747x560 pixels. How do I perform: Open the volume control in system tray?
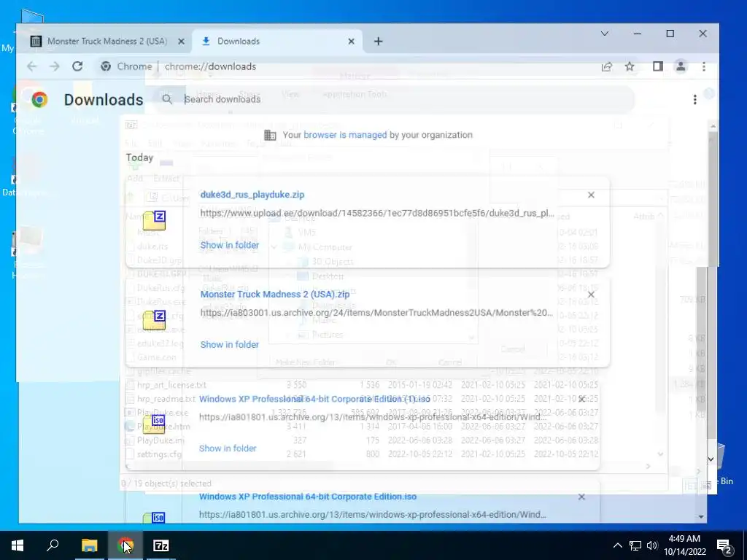(x=652, y=545)
